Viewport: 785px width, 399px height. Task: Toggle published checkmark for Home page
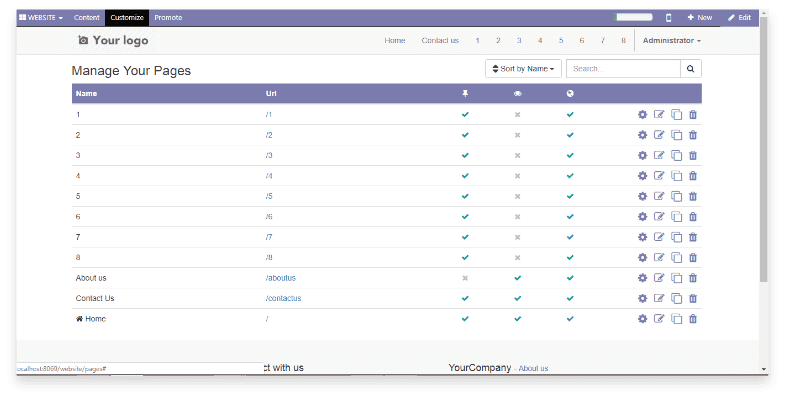pyautogui.click(x=570, y=319)
